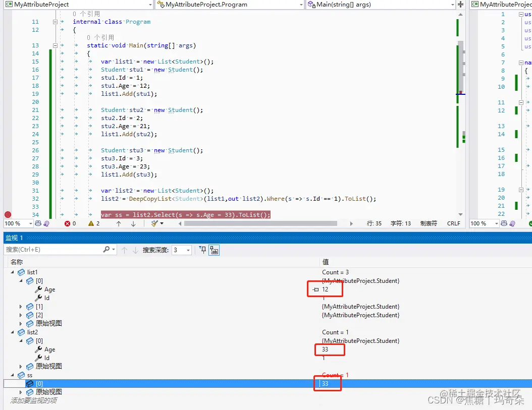Click the 监视 1 panel title
532x410 pixels.
pyautogui.click(x=14, y=238)
